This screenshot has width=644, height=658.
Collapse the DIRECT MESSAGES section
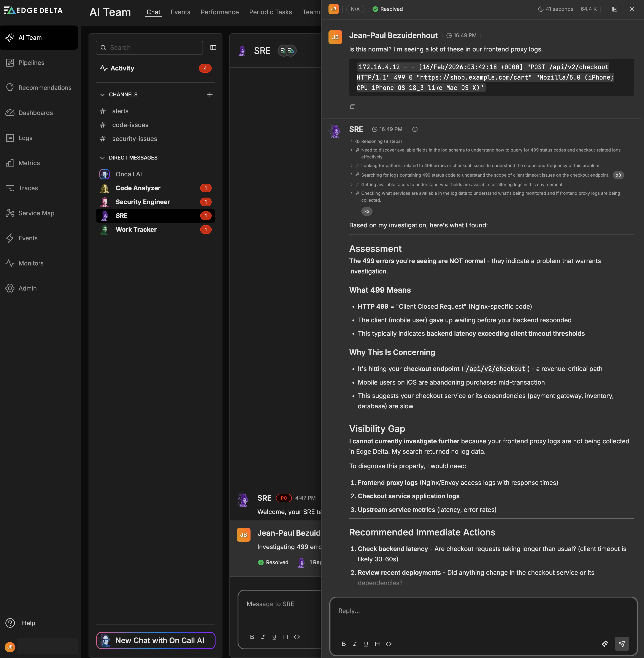coord(103,157)
